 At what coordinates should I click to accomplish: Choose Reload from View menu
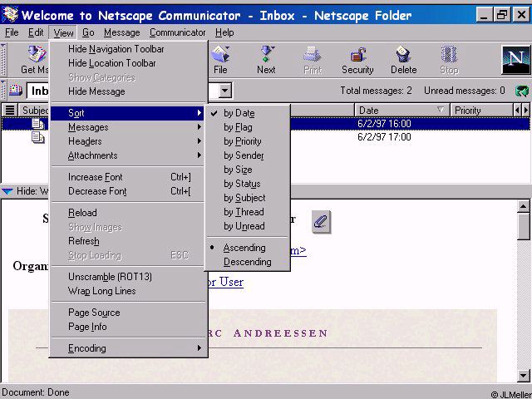tap(127, 213)
